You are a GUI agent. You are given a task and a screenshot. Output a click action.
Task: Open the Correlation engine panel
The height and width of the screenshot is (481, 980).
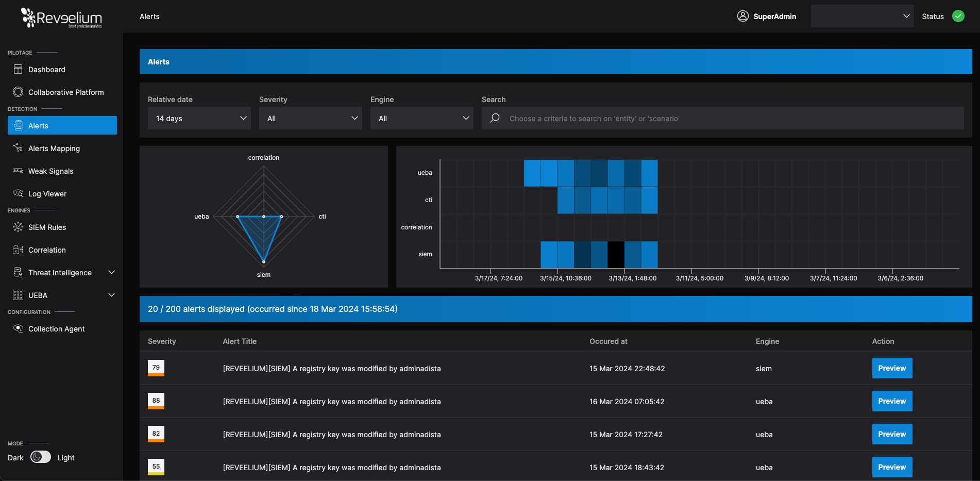click(x=47, y=250)
